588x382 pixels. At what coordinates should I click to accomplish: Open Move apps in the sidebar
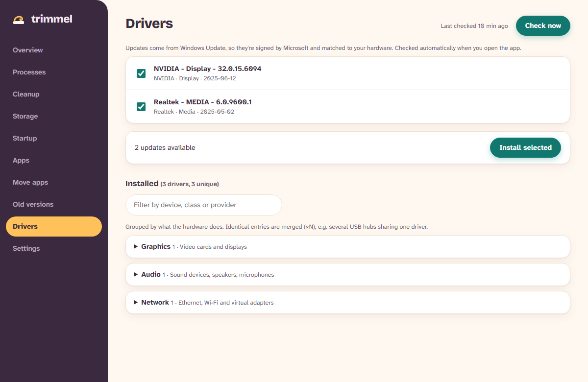pyautogui.click(x=54, y=182)
